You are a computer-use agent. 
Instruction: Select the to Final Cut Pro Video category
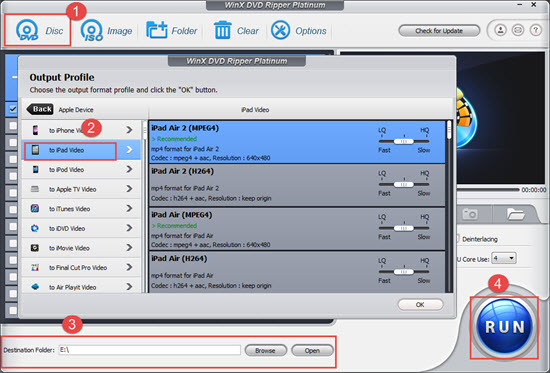(81, 268)
